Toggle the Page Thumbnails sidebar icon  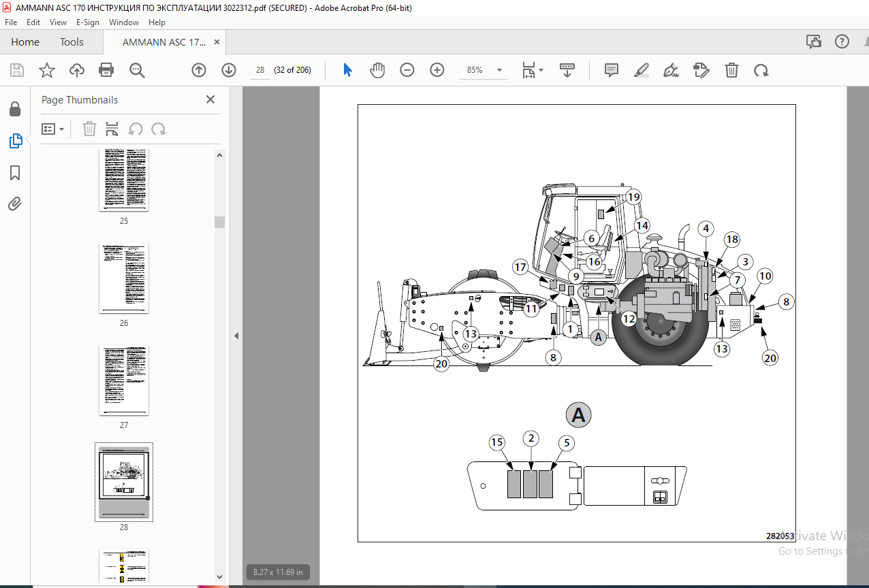[x=15, y=141]
